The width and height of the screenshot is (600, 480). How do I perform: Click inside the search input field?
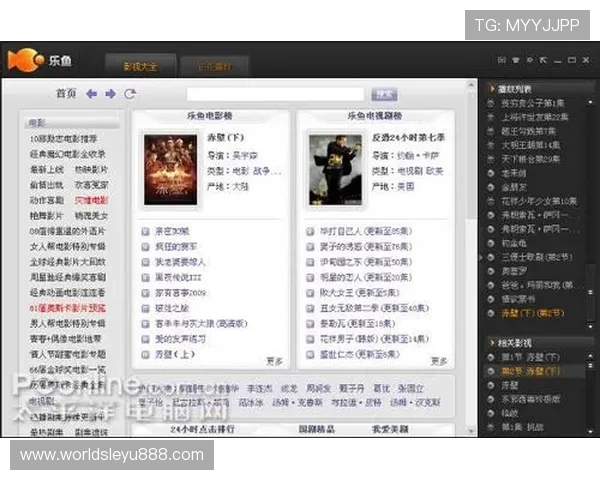point(275,94)
